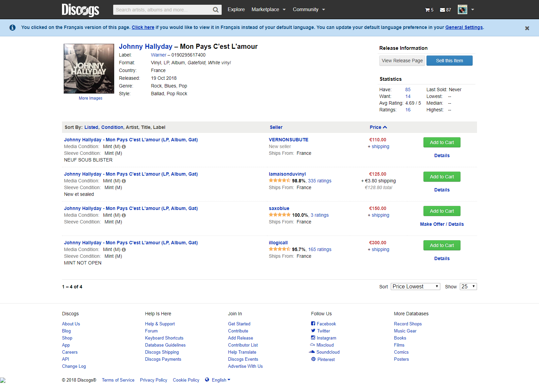Open Johnny Hallyday artist link in title
Image resolution: width=539 pixels, height=392 pixels.
(146, 46)
